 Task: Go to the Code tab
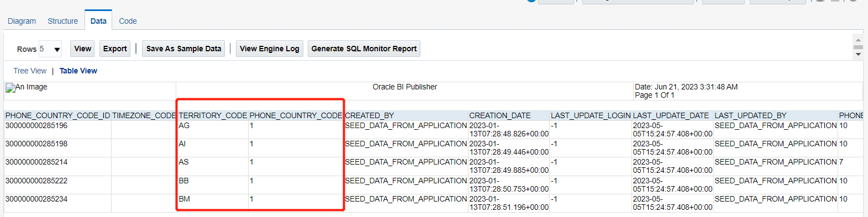click(128, 21)
